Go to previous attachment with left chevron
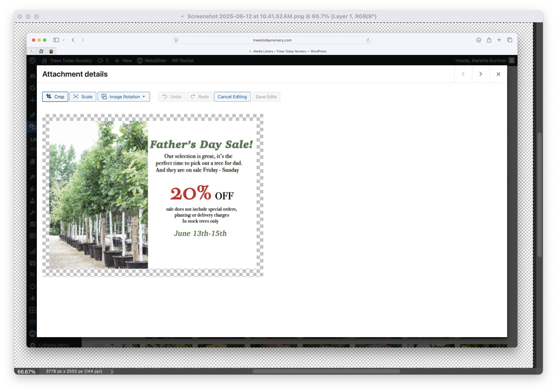 click(463, 74)
